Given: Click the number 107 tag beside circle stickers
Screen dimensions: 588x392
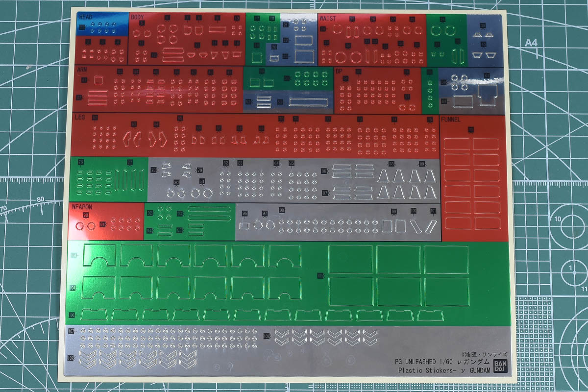Looking at the screenshot, I should [x=72, y=332].
